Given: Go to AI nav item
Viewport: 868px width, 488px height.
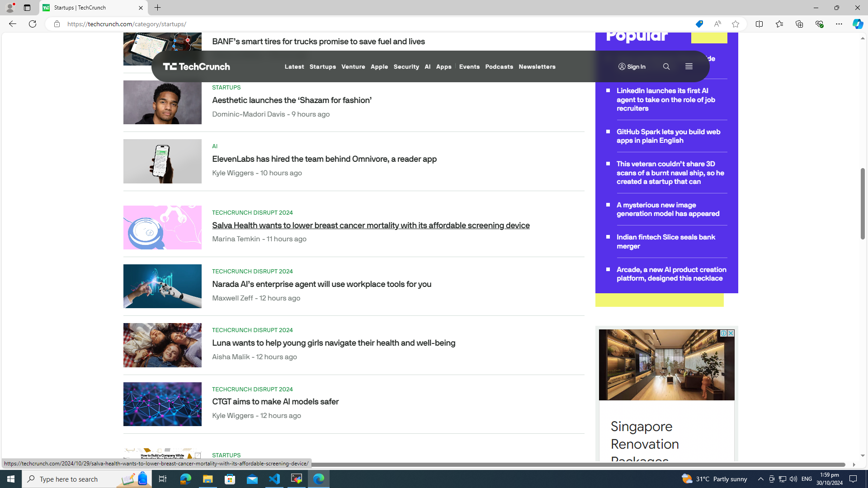Looking at the screenshot, I should [427, 66].
